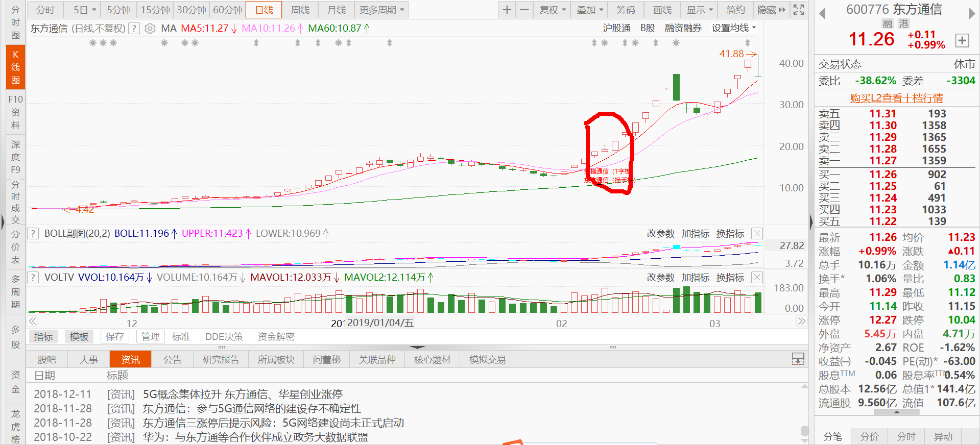Viewport: 980px width, 445px height.
Task: Open F10资料 sidebar item
Action: [x=15, y=112]
